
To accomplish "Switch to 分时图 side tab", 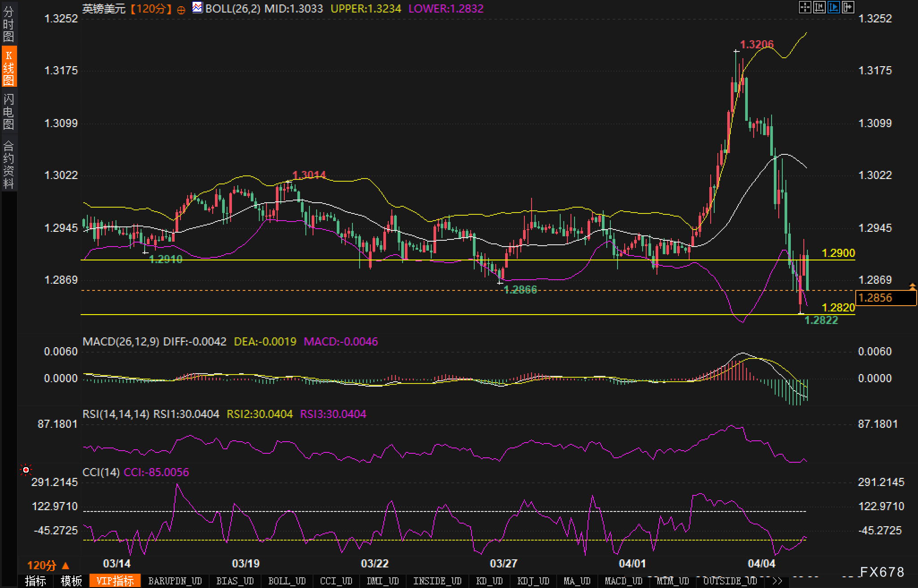I will pos(9,24).
